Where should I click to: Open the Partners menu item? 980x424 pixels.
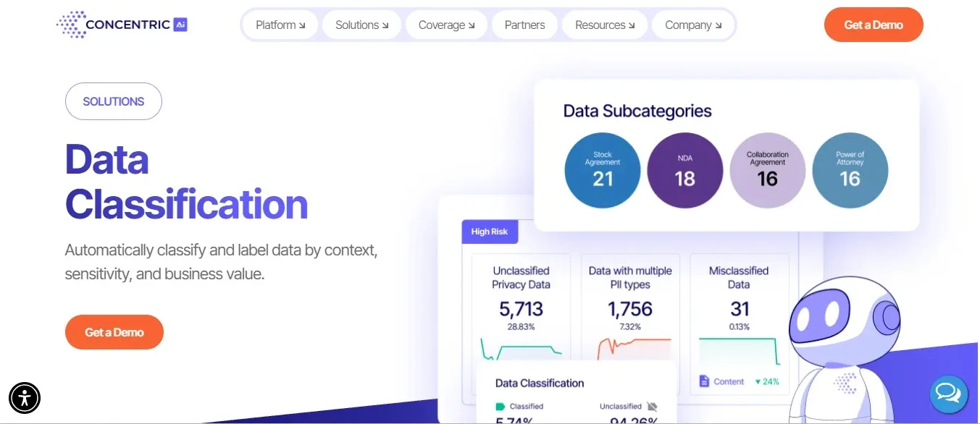tap(524, 25)
